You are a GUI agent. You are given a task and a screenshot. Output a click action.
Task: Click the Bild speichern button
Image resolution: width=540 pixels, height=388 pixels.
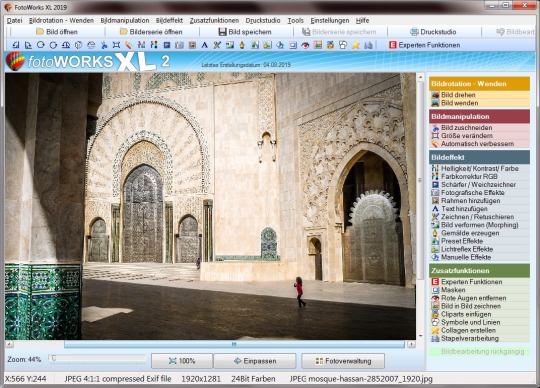click(245, 32)
